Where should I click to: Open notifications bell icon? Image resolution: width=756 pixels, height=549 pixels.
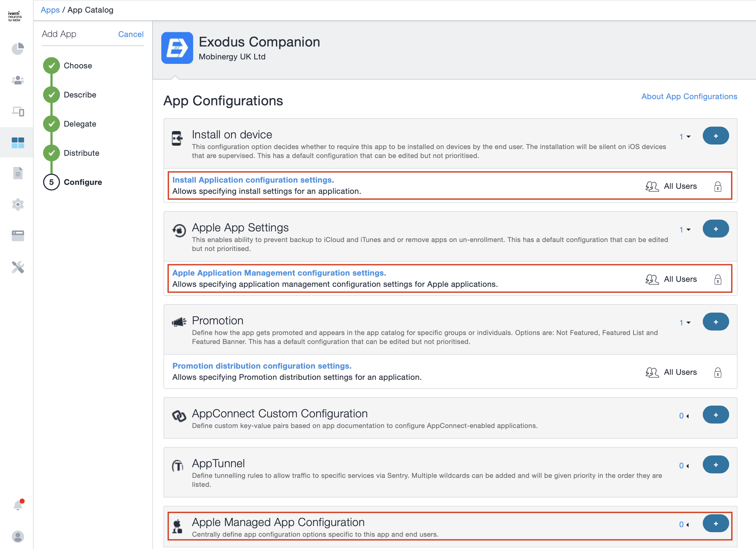point(18,505)
